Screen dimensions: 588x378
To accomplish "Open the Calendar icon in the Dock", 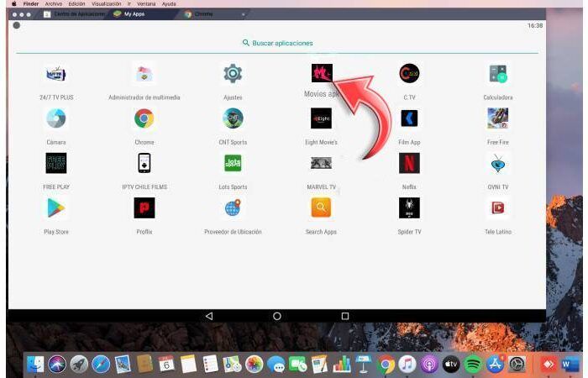I will [x=166, y=364].
